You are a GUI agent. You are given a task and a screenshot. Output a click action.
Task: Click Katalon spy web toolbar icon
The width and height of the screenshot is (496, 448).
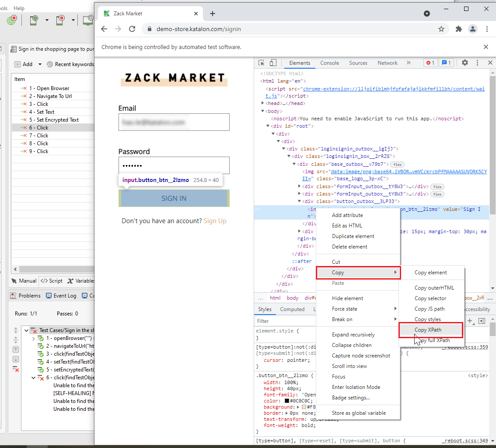pyautogui.click(x=34, y=20)
